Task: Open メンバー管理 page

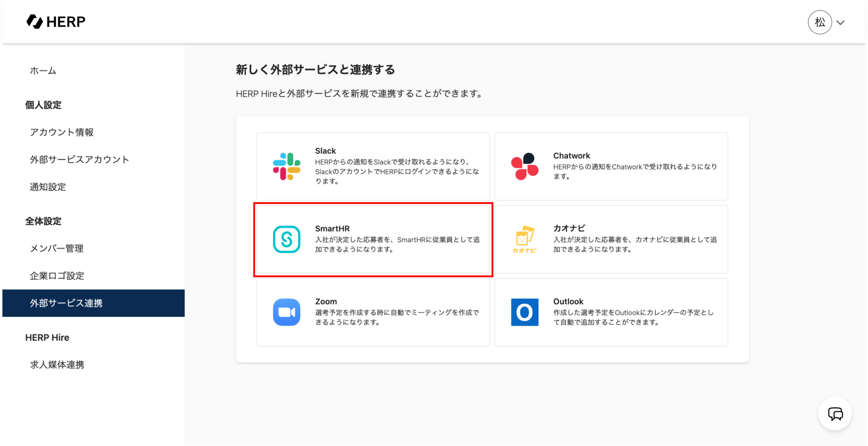Action: pyautogui.click(x=56, y=249)
